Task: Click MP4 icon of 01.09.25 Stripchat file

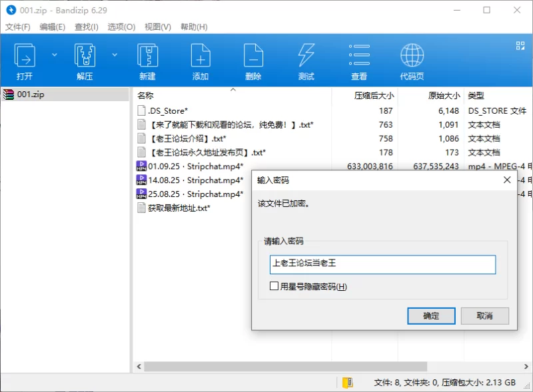Action: coord(141,166)
